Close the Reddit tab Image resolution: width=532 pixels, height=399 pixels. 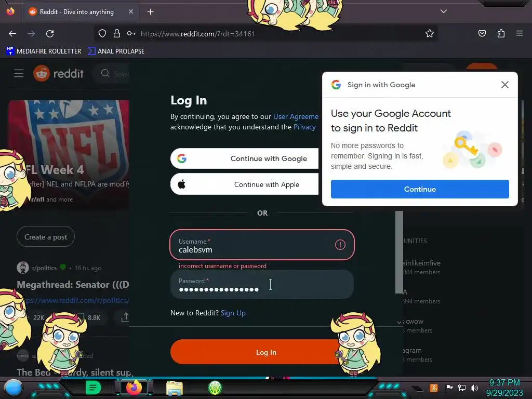(x=131, y=11)
